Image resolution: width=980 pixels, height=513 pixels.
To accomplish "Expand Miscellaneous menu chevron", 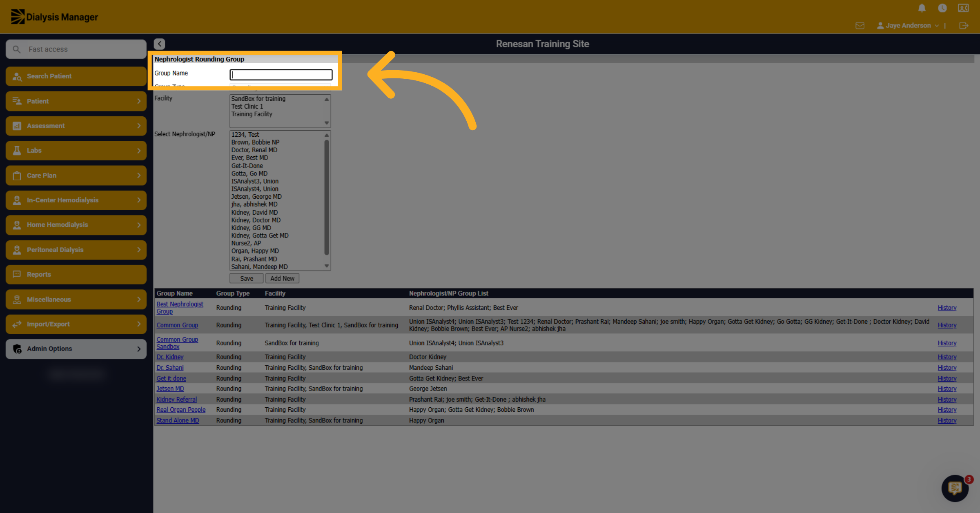I will 139,299.
